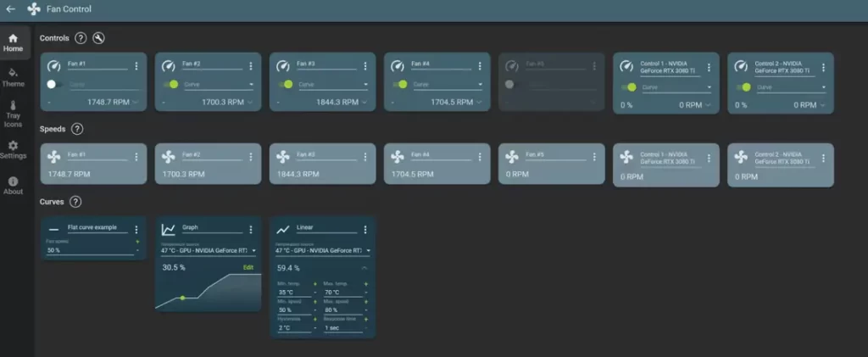Click the fan icon on Fan #3 speed card
This screenshot has width=868, height=357.
tap(283, 157)
